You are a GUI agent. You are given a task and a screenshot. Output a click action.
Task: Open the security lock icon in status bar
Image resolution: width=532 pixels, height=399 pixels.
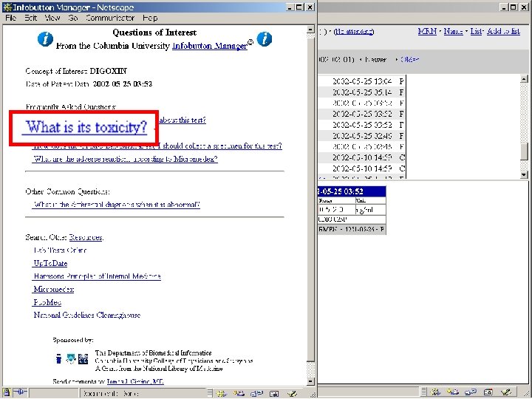(x=7, y=392)
